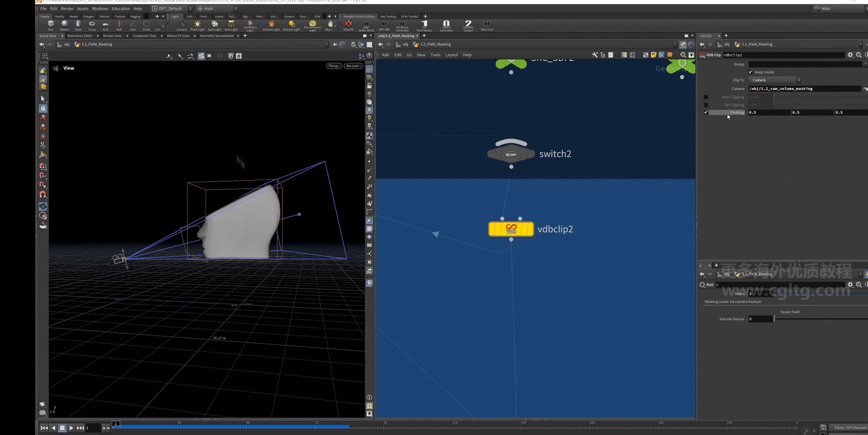The width and height of the screenshot is (868, 435).
Task: Click the Camera path input field
Action: tap(805, 89)
